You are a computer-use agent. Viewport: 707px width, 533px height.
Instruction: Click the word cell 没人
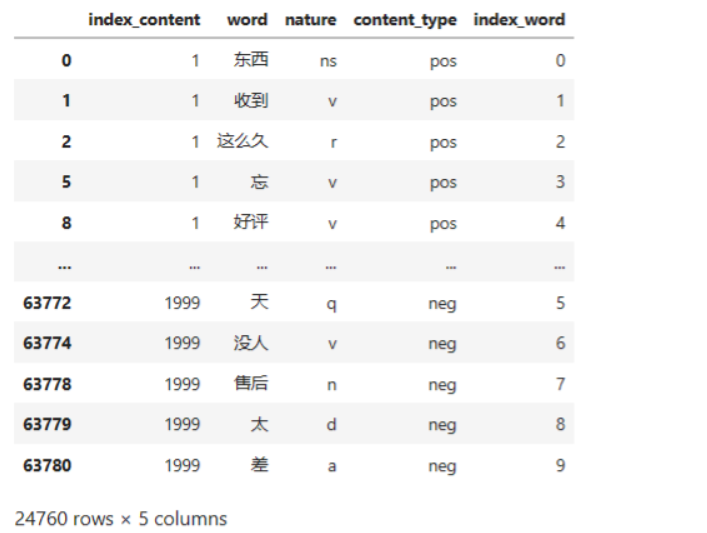pyautogui.click(x=251, y=343)
